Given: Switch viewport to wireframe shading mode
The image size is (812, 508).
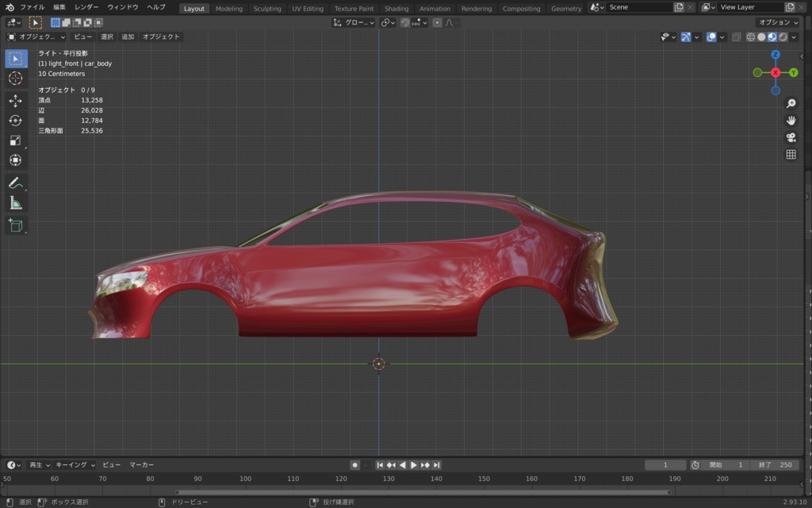Looking at the screenshot, I should 749,37.
